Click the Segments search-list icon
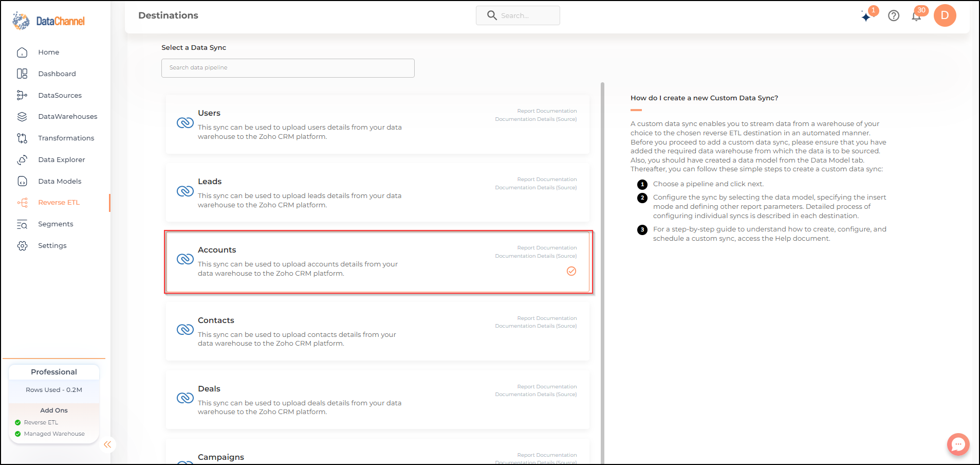 pyautogui.click(x=22, y=224)
